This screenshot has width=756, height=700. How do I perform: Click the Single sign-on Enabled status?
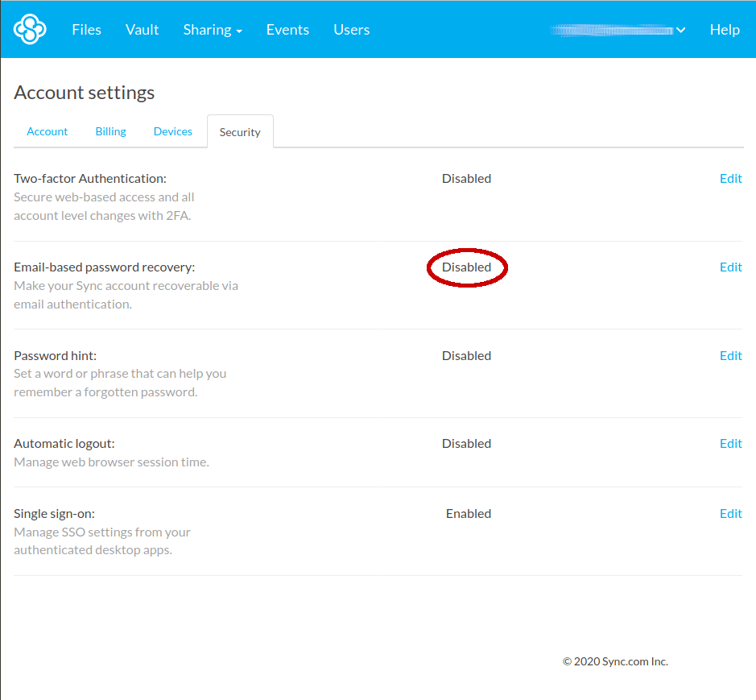pos(469,514)
